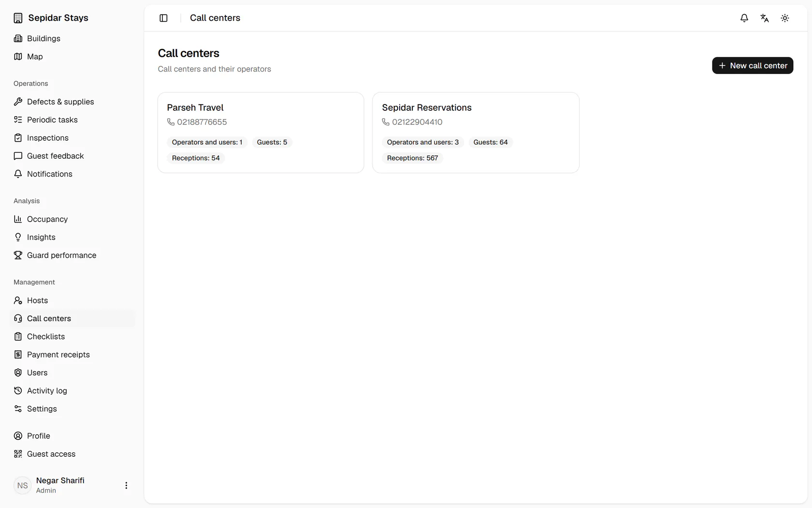Viewport: 812px width, 508px height.
Task: Click the Periodic tasks list icon
Action: [18, 120]
